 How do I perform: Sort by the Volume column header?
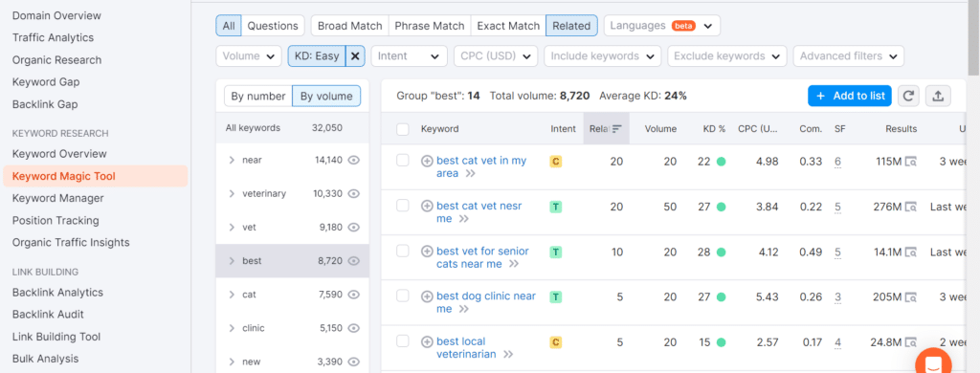(660, 129)
